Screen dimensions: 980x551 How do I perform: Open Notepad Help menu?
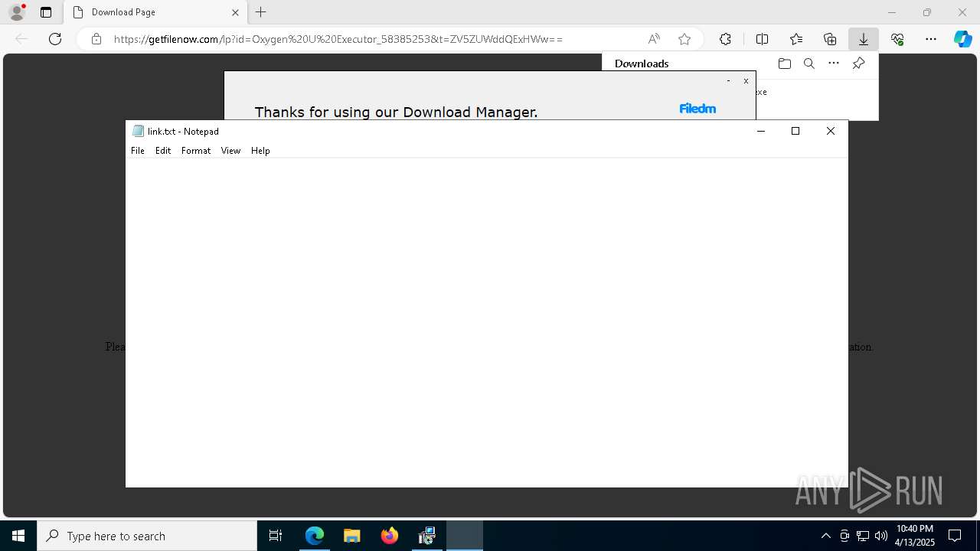coord(260,151)
